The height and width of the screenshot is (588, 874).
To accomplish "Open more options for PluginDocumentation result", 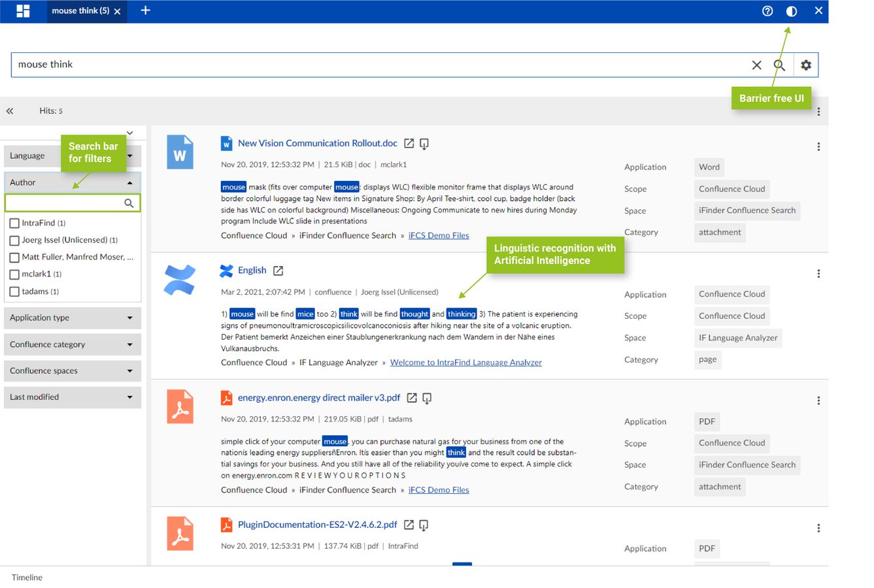I will [x=818, y=528].
